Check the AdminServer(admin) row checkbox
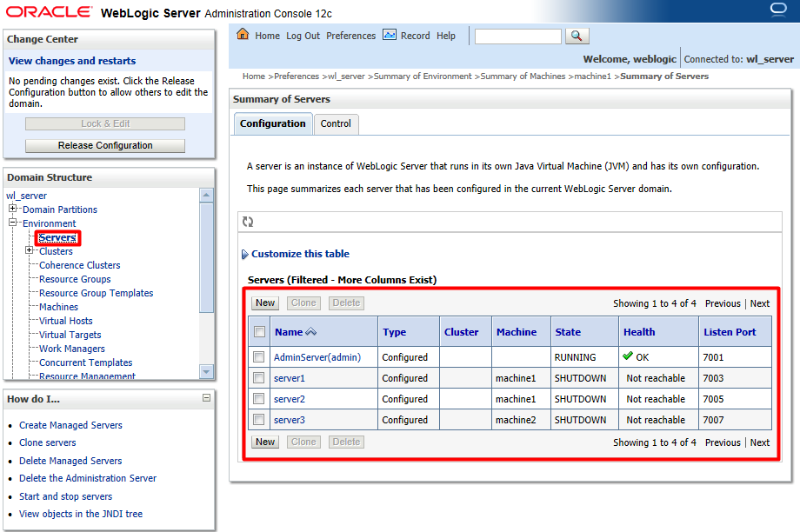The image size is (800, 532). pos(259,357)
